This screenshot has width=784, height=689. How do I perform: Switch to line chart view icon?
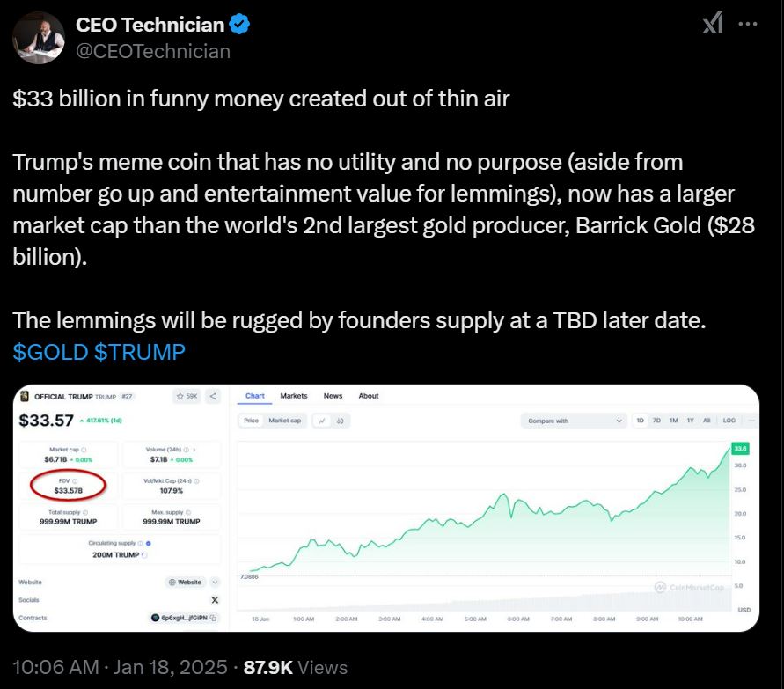coord(323,421)
